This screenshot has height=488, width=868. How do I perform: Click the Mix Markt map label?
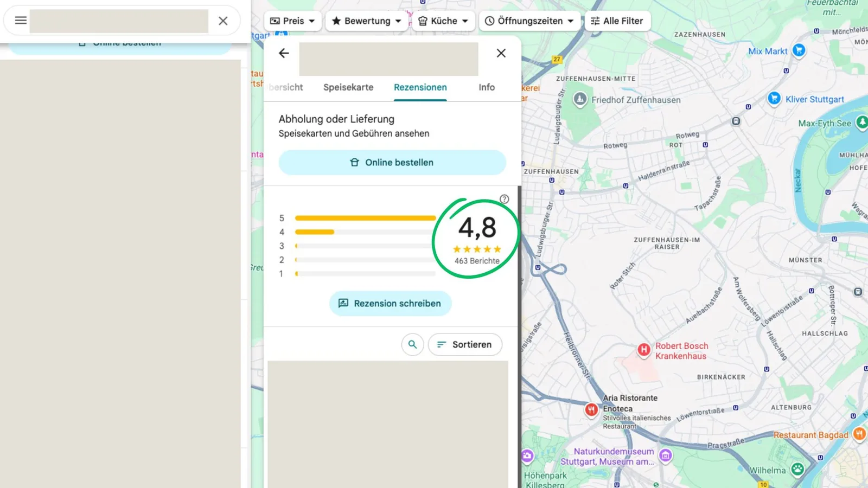coord(768,51)
